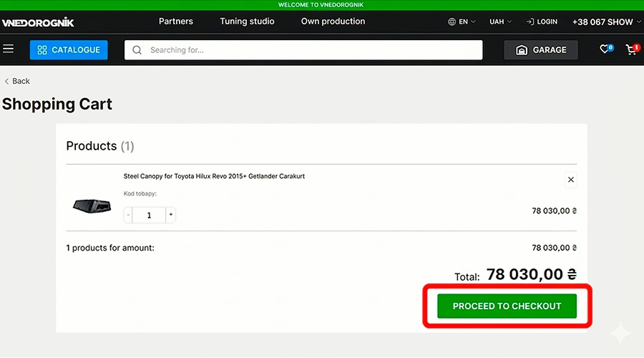The width and height of the screenshot is (644, 358).
Task: Open the Partners menu item
Action: coord(176,21)
